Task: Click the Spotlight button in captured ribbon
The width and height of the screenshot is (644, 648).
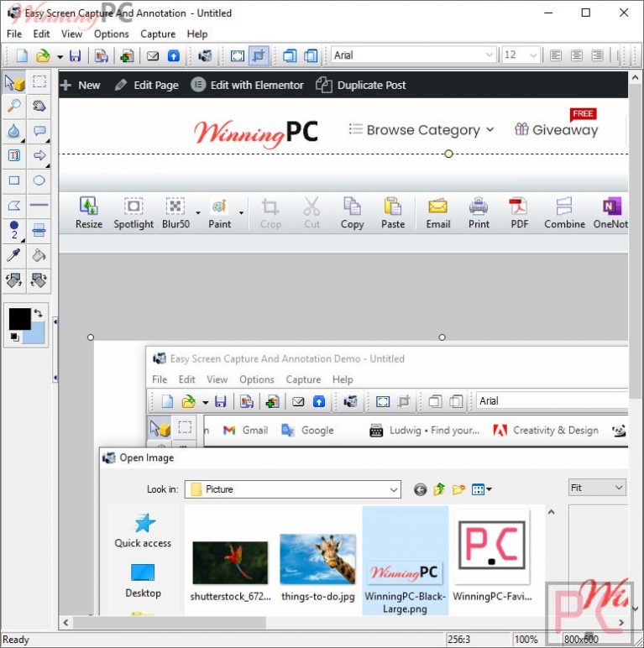Action: point(134,213)
